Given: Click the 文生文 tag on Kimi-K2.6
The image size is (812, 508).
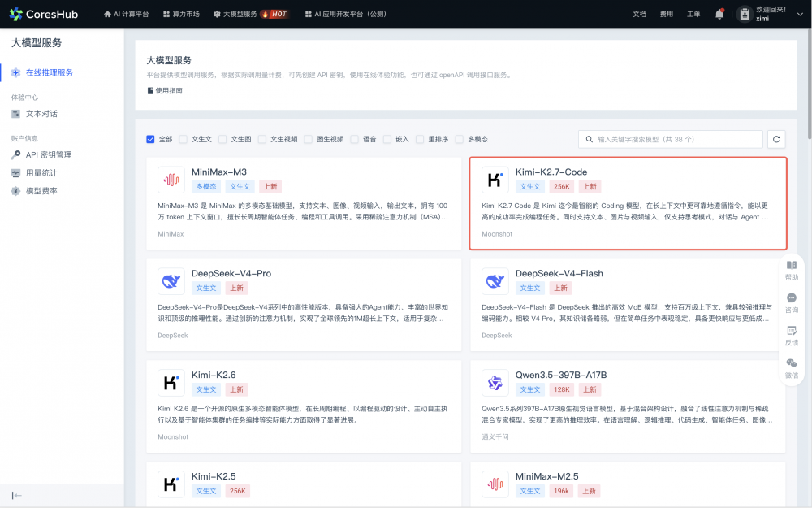Looking at the screenshot, I should click(206, 390).
